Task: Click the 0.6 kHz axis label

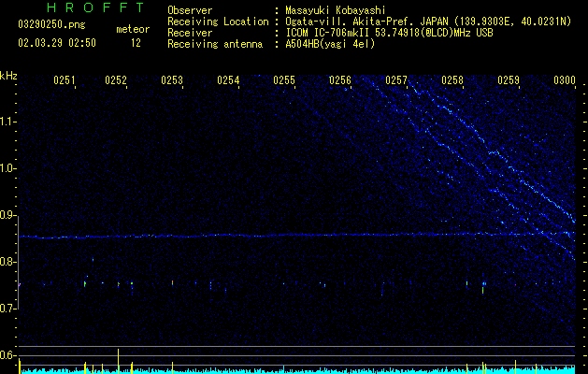Action: point(7,355)
